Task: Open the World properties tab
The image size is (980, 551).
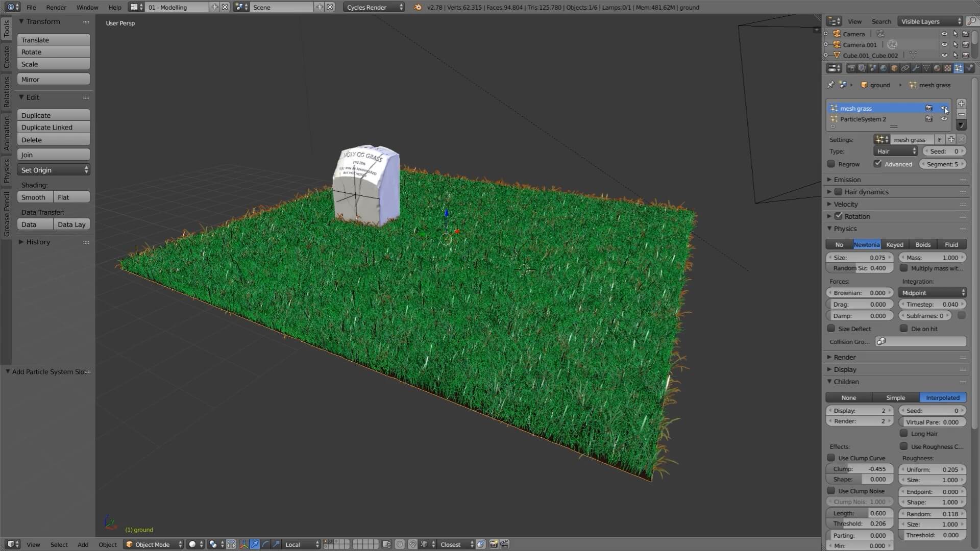Action: point(884,68)
